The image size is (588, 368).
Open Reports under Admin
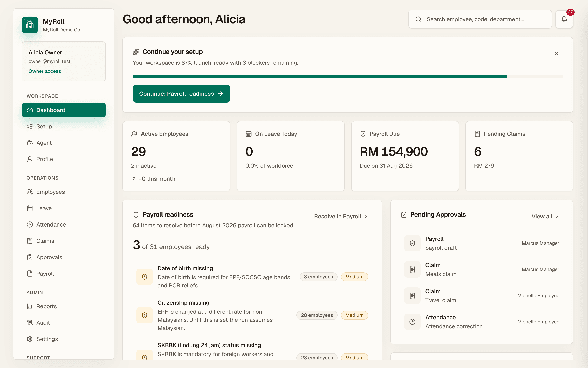pyautogui.click(x=64, y=306)
